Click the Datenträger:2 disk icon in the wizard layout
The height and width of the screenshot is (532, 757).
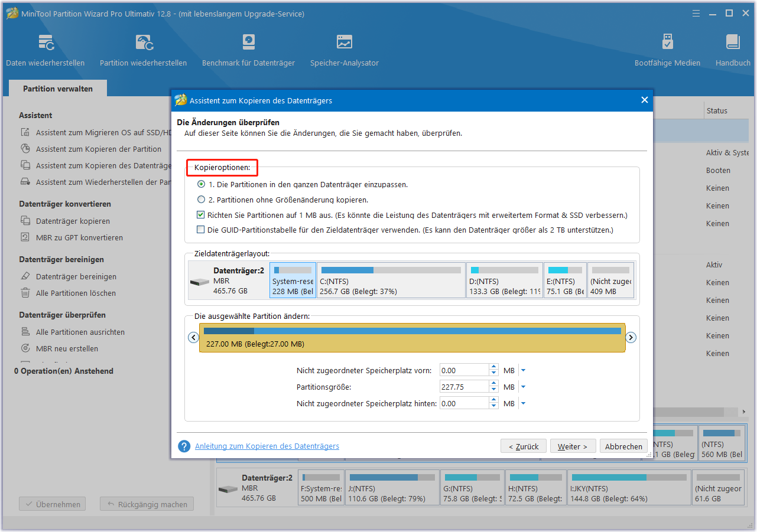coord(199,282)
